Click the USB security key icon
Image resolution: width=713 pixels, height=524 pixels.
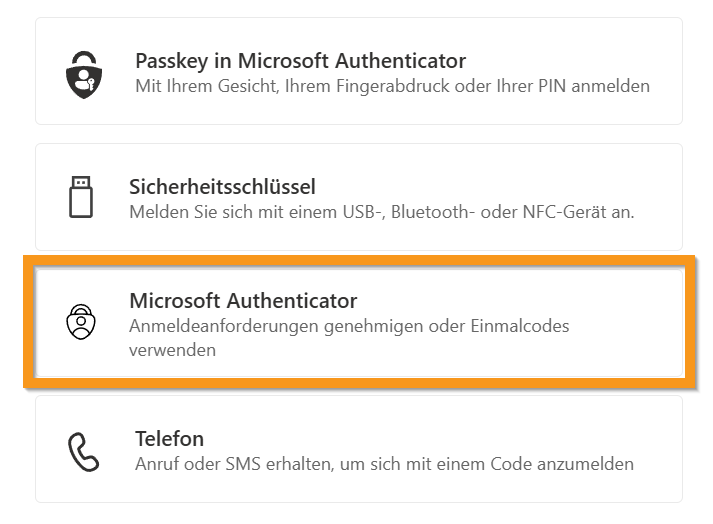pos(81,197)
